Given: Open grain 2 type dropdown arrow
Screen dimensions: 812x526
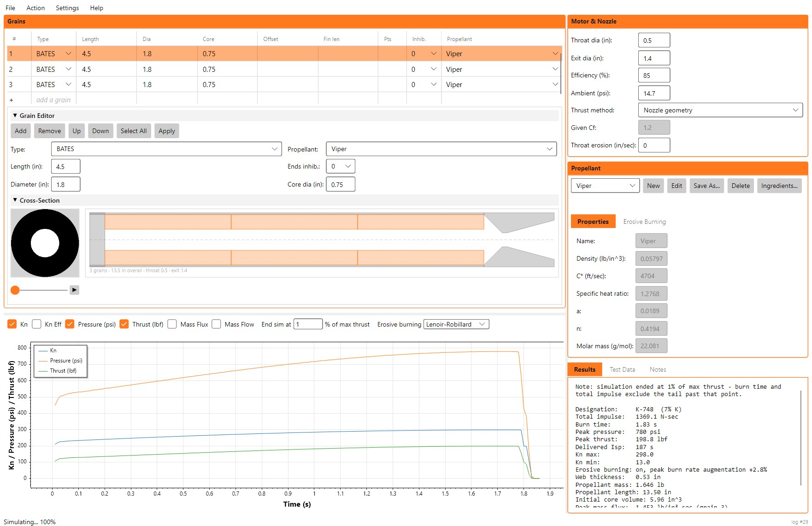Looking at the screenshot, I should [x=69, y=69].
